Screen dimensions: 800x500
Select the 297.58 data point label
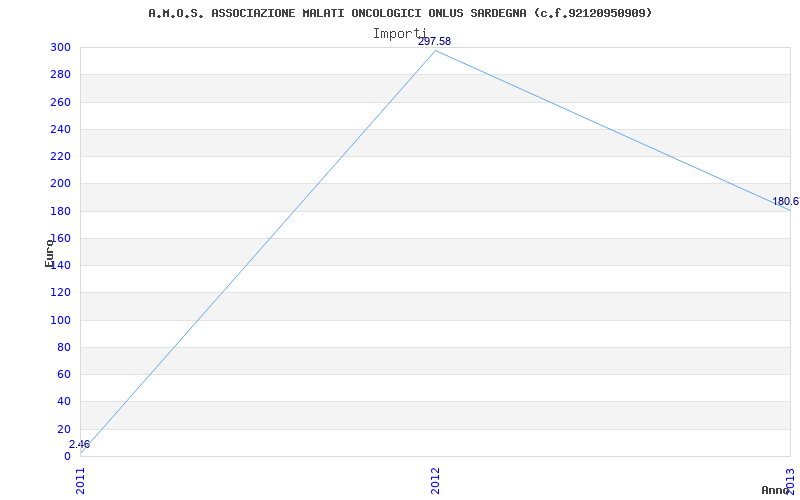coord(434,41)
